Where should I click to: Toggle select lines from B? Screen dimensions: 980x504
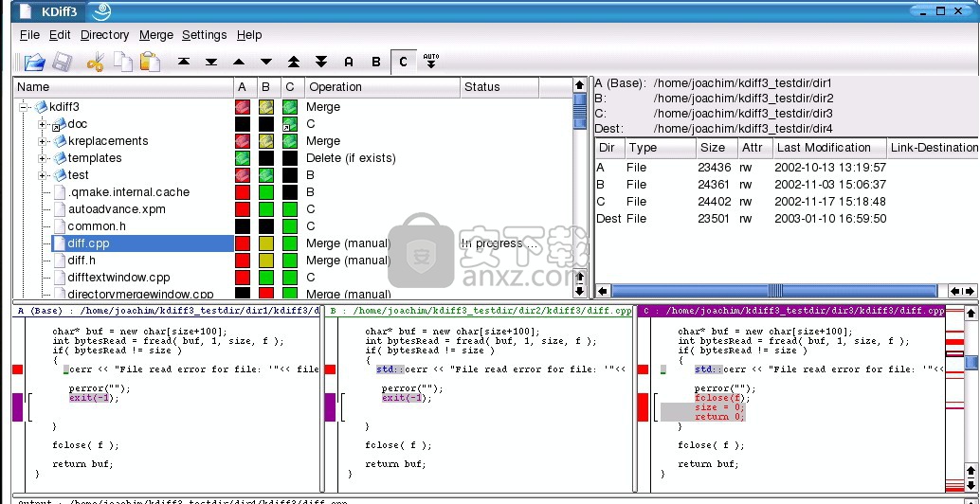(376, 62)
